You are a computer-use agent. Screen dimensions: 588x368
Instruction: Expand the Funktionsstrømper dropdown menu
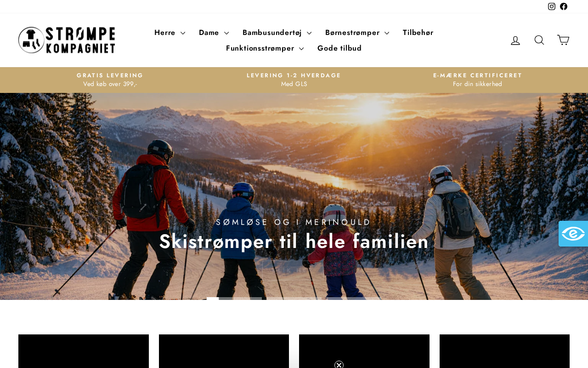[265, 48]
